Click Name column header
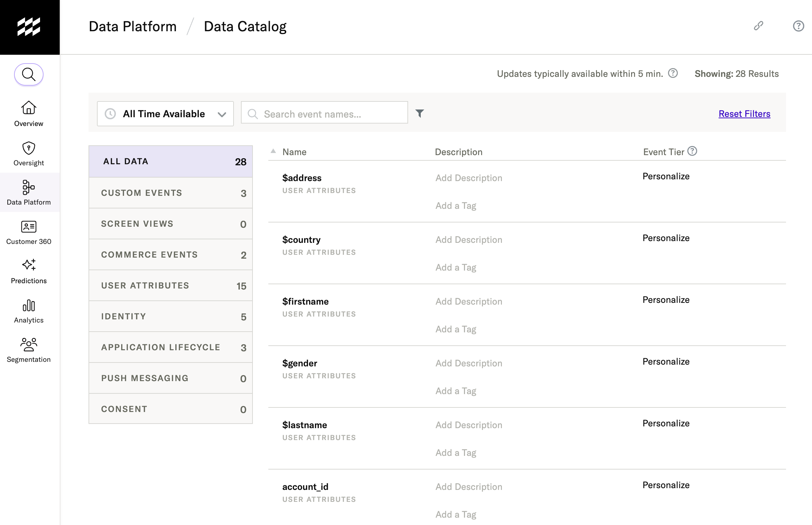 [294, 152]
